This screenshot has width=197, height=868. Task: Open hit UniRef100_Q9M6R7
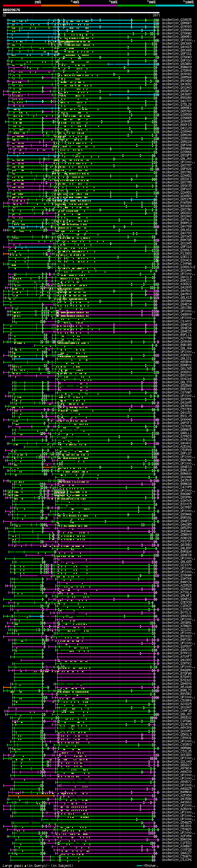pos(177,23)
